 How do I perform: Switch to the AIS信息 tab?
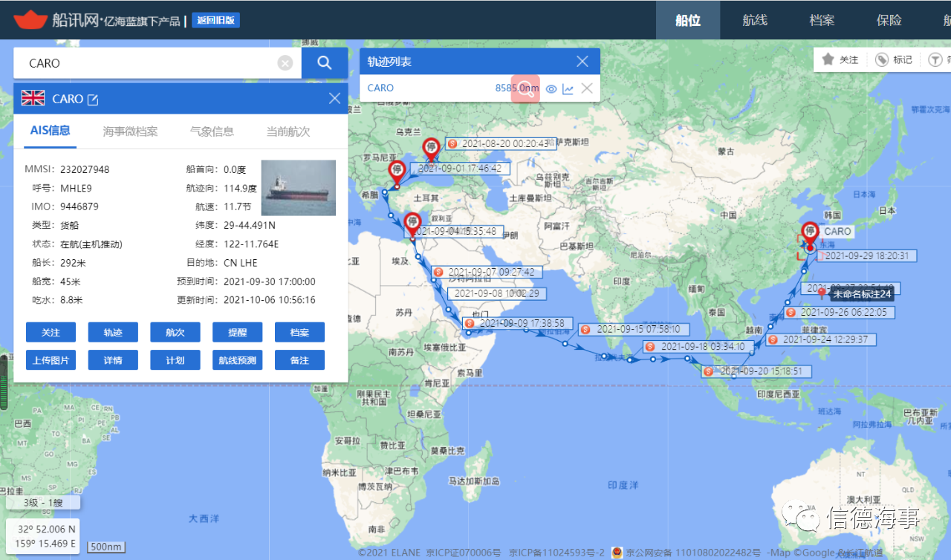(x=51, y=131)
